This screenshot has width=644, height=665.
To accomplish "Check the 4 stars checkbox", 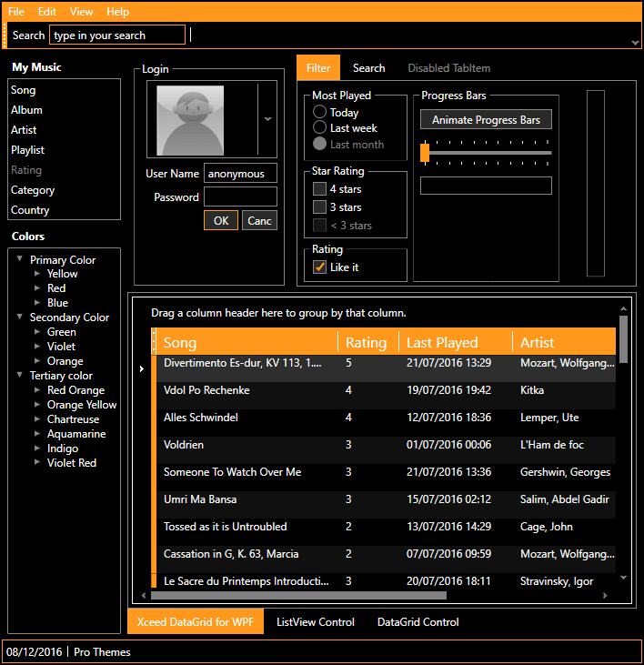I will click(x=319, y=189).
